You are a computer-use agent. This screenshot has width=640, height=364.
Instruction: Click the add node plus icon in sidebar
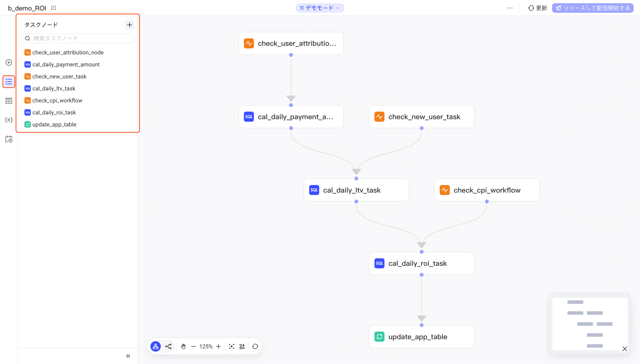pyautogui.click(x=9, y=62)
